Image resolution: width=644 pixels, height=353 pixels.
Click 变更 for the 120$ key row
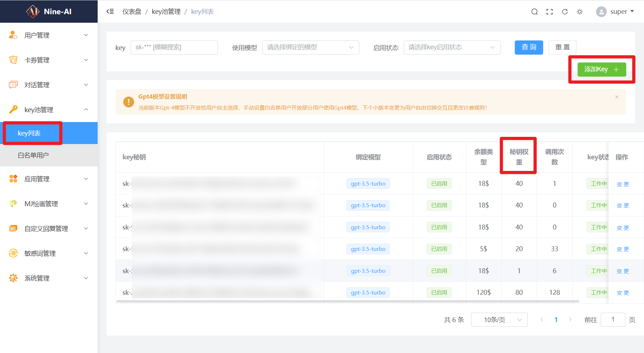623,293
